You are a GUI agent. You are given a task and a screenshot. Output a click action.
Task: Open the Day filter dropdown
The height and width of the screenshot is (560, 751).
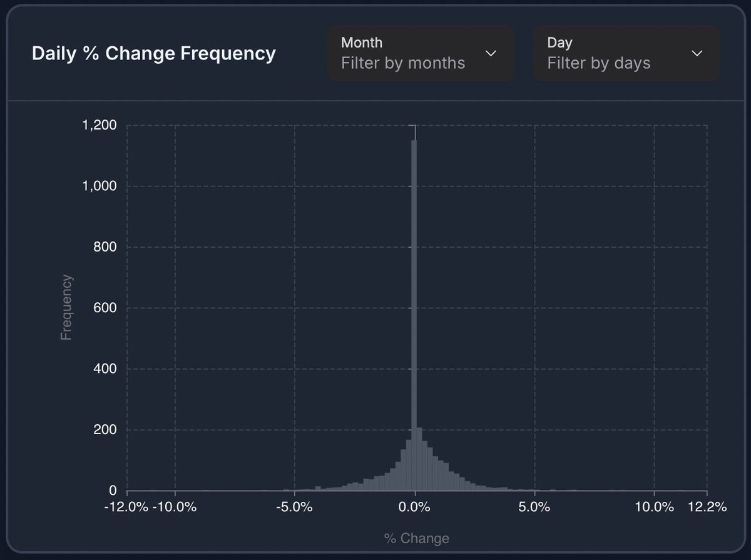(x=626, y=53)
